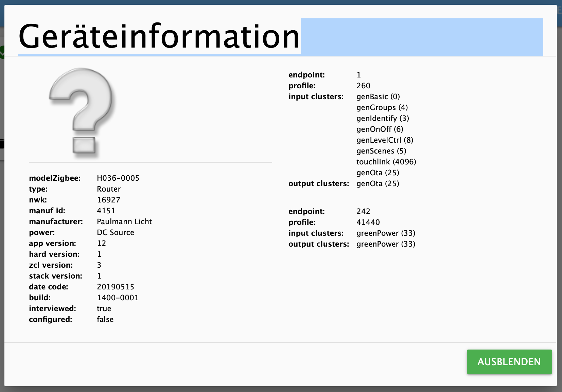Select the app version value 12
The image size is (562, 392).
101,243
